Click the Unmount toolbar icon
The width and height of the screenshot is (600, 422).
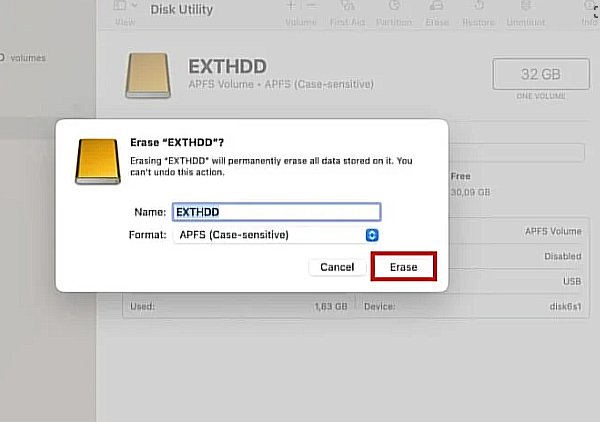click(x=525, y=10)
